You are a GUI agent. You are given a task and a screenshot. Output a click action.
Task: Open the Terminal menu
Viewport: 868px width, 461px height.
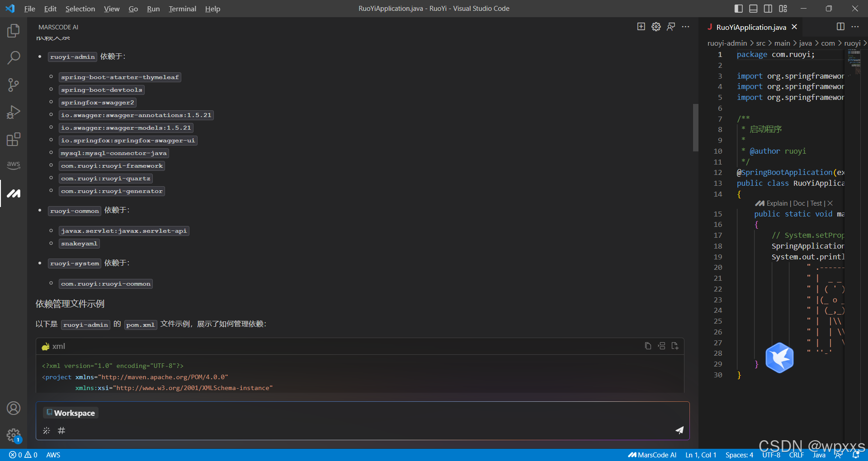click(x=182, y=9)
